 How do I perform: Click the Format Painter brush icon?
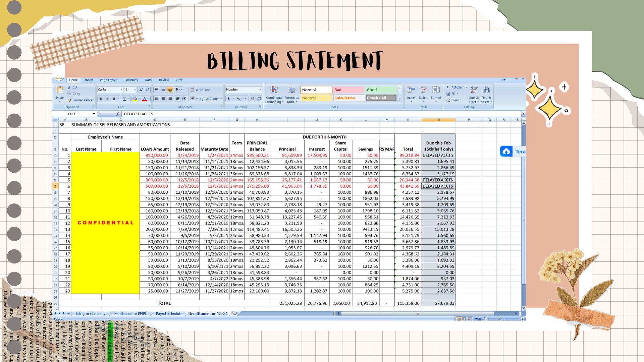[x=70, y=100]
